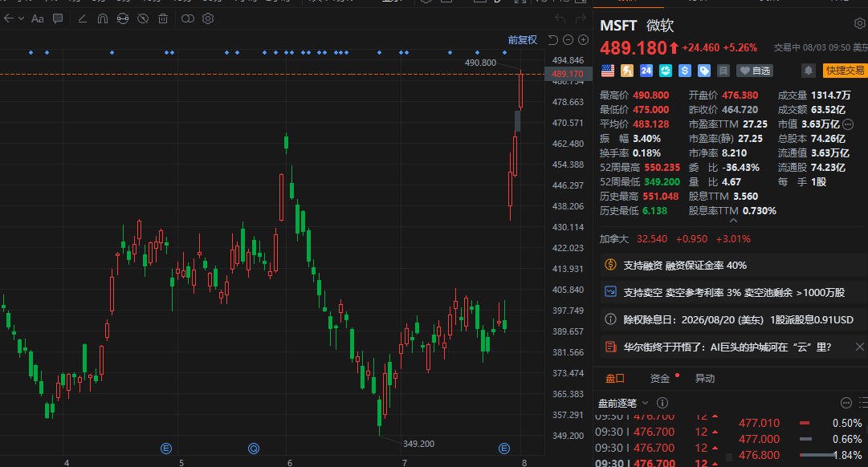Zoom out the chart with minus icon
Viewport: 868px width, 467px height.
[x=568, y=40]
